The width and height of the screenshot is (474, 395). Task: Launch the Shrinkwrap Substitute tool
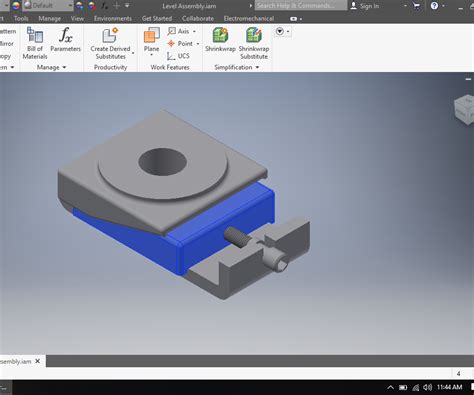(254, 43)
